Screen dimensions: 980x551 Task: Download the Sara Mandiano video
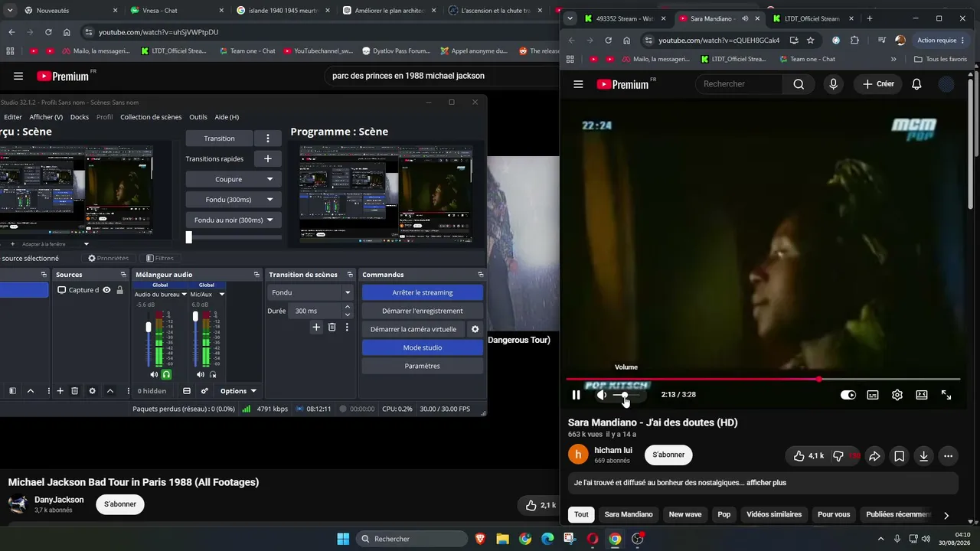point(923,456)
